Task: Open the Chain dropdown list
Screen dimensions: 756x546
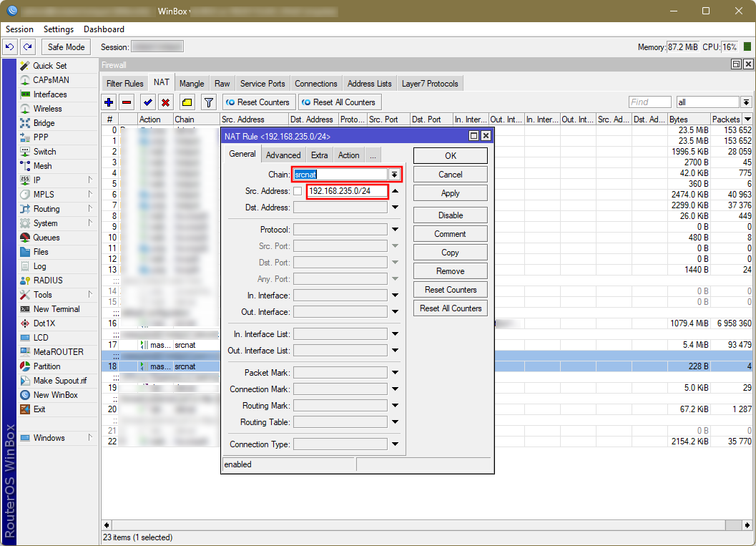Action: [394, 175]
